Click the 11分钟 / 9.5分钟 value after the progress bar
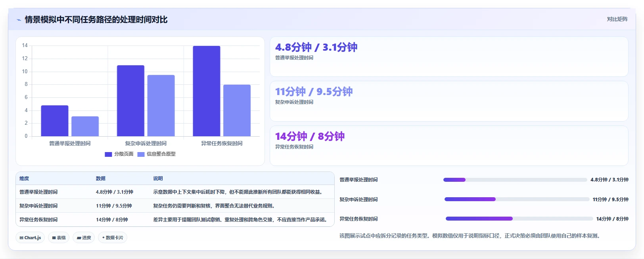The height and width of the screenshot is (259, 644). (x=611, y=200)
